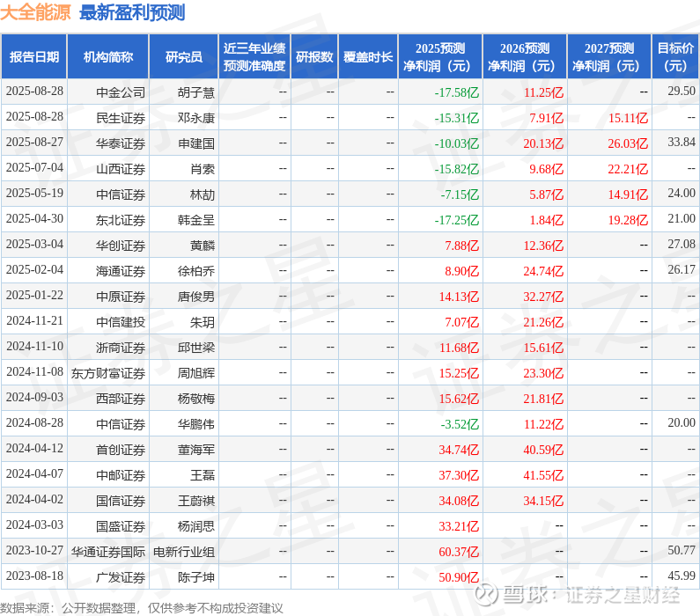Click analyst name 朱玥
700x616 pixels.
[x=203, y=322]
